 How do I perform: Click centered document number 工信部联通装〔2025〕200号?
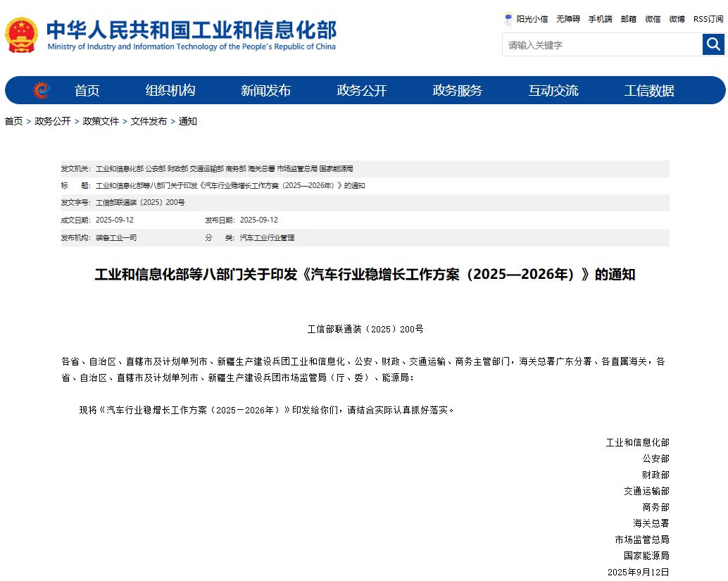[365, 330]
